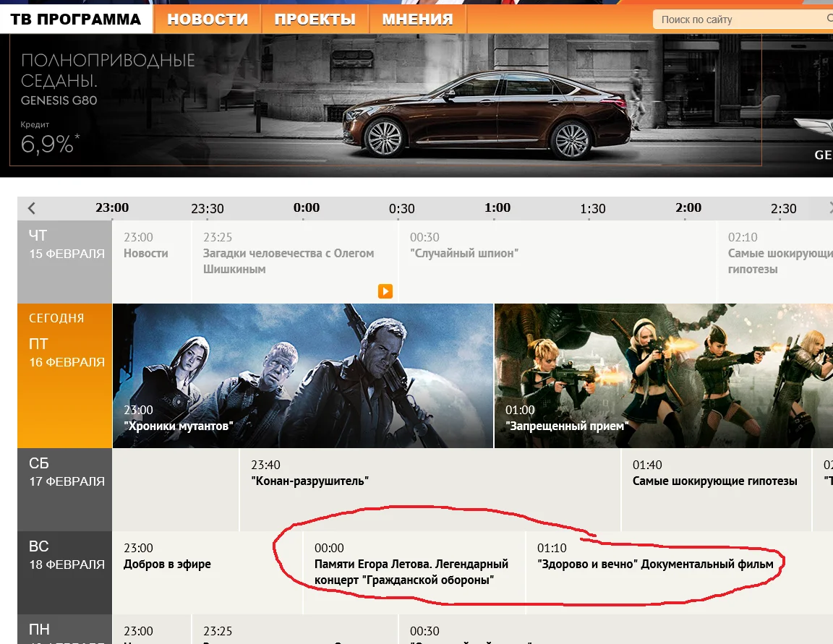Select the 23:30 time marker

208,209
